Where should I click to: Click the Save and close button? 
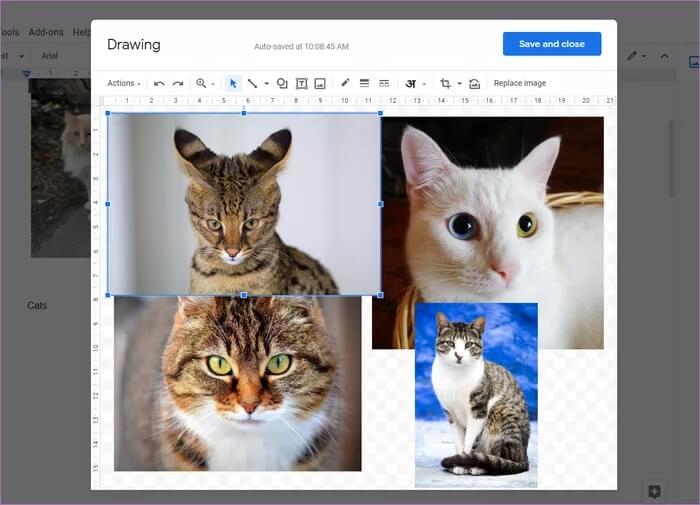[x=552, y=44]
